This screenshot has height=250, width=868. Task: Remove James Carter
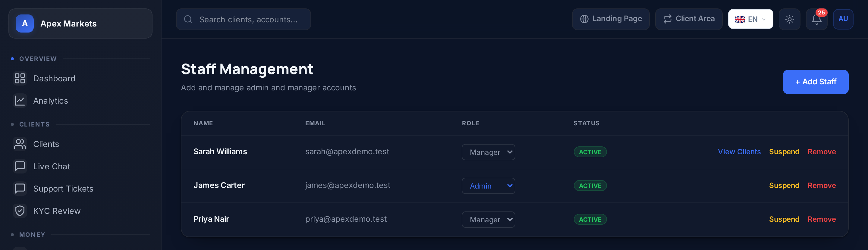pyautogui.click(x=822, y=186)
